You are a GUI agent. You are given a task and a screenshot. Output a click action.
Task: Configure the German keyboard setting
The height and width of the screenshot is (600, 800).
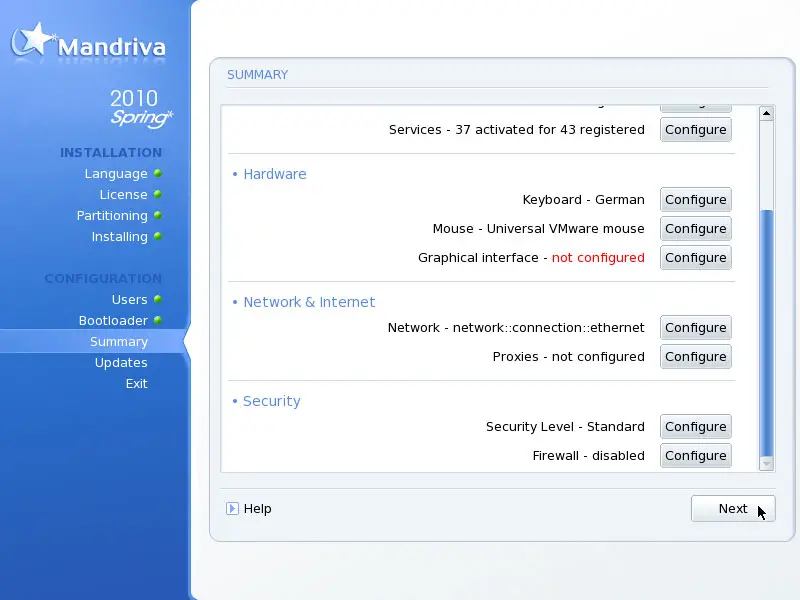coord(696,199)
